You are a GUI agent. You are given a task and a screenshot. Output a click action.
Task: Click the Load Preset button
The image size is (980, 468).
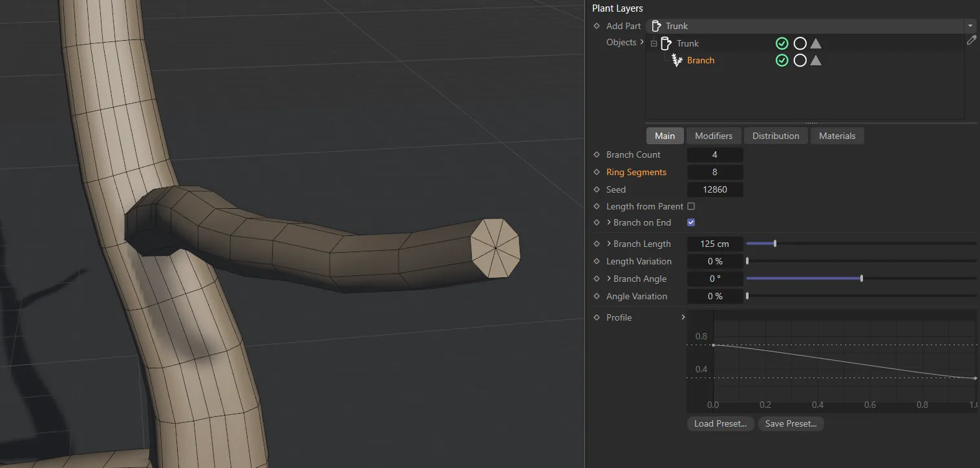pos(720,423)
